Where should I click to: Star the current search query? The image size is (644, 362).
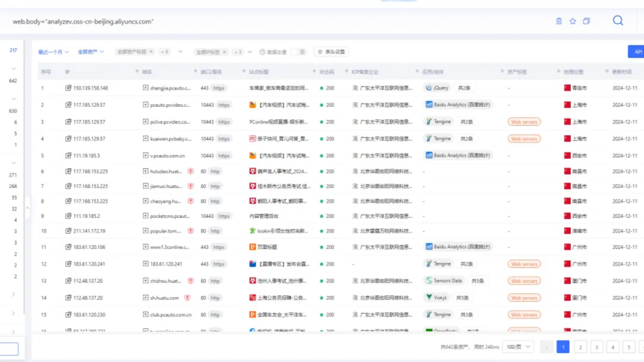[573, 21]
